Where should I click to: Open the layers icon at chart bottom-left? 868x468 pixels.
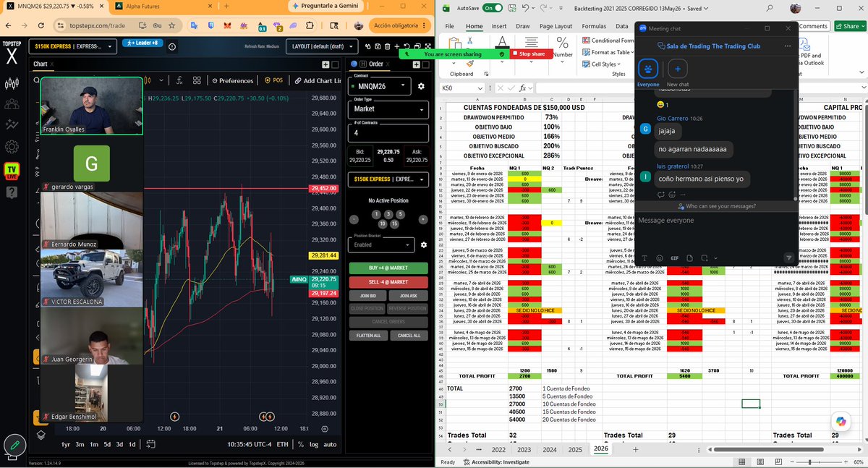pyautogui.click(x=41, y=435)
